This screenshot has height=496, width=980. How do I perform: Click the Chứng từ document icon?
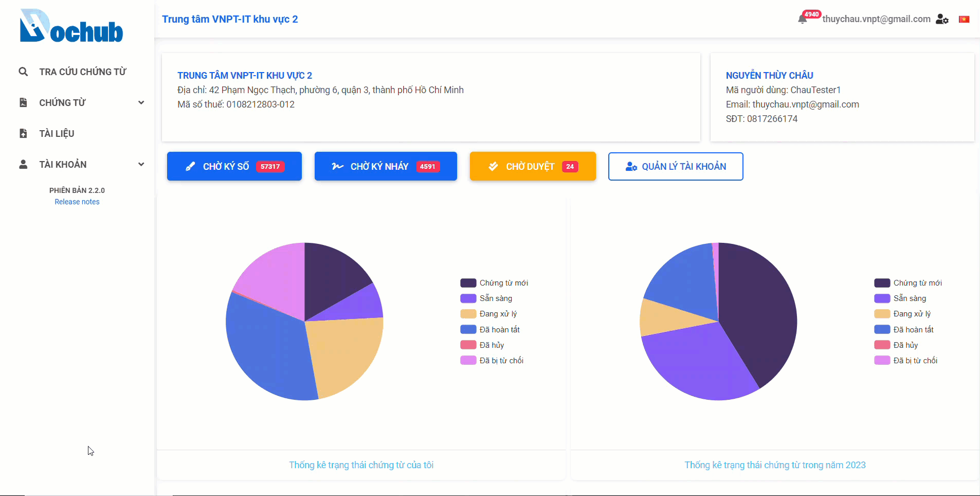tap(23, 102)
